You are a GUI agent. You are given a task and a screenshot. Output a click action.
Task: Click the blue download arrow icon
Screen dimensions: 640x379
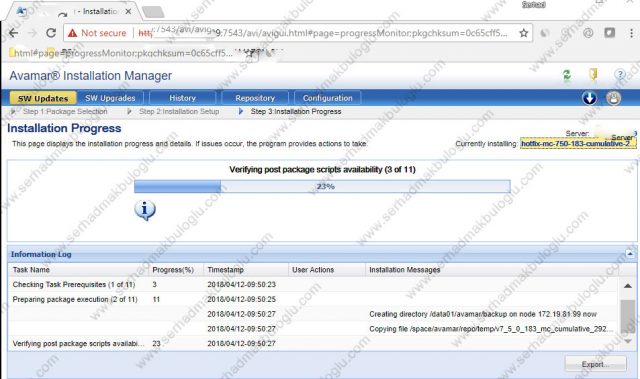pyautogui.click(x=589, y=98)
